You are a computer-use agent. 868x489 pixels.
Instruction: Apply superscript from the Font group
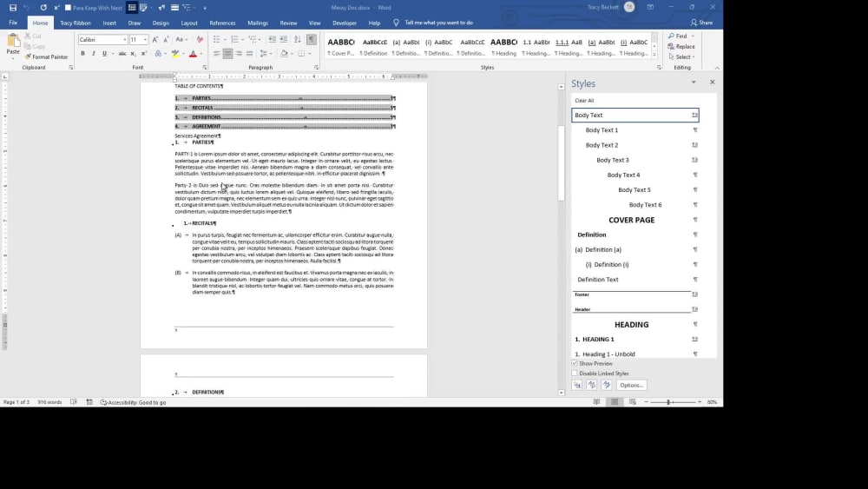click(x=144, y=54)
